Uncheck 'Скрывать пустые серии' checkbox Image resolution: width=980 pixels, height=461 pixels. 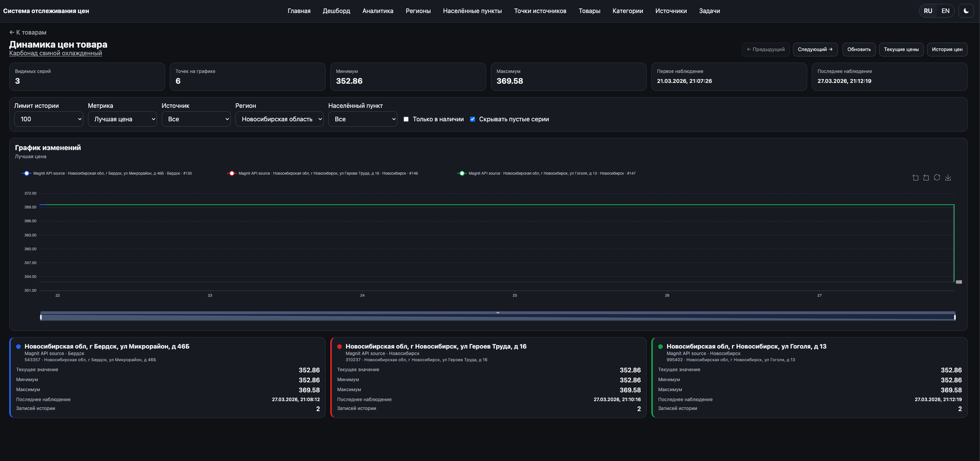coord(472,119)
